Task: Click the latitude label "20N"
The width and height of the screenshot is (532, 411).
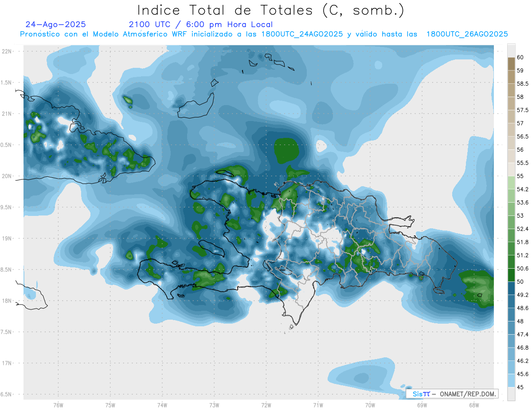Action: click(7, 176)
